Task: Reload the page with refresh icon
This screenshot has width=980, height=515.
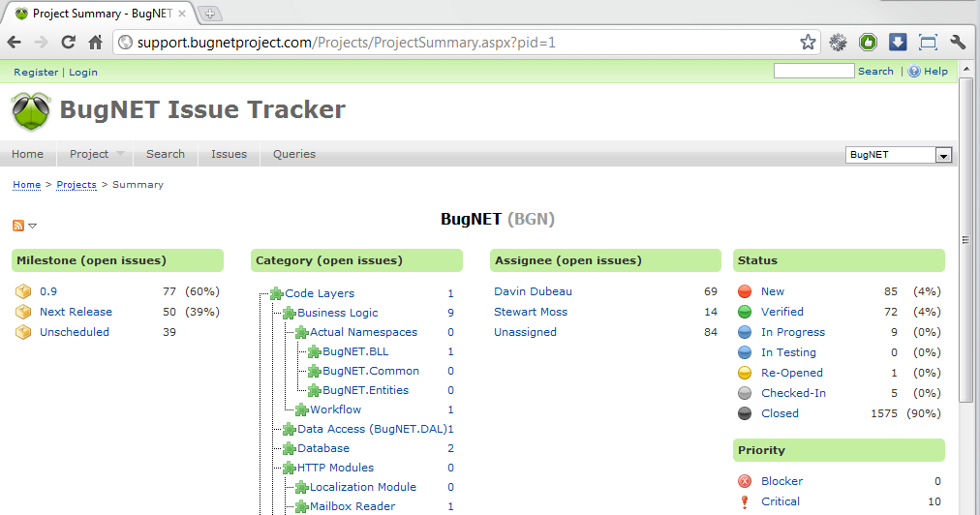Action: tap(68, 43)
